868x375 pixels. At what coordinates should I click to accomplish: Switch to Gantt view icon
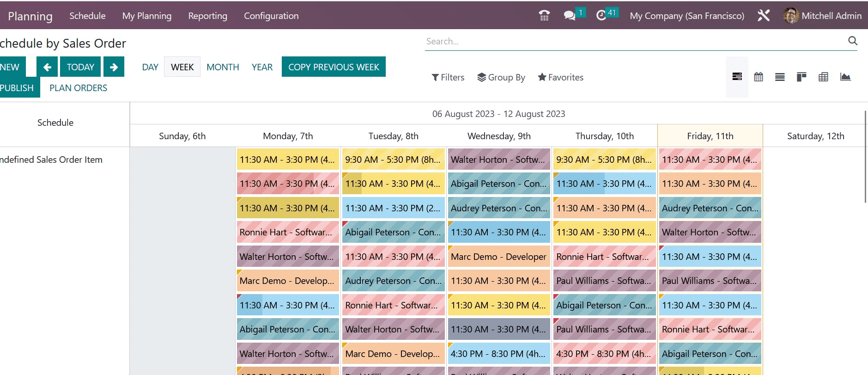(737, 77)
